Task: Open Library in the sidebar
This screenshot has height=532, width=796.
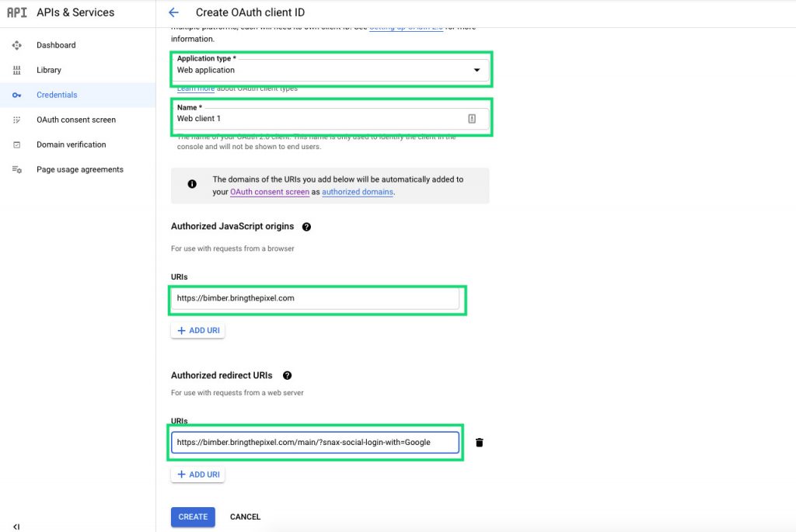Action: [49, 70]
